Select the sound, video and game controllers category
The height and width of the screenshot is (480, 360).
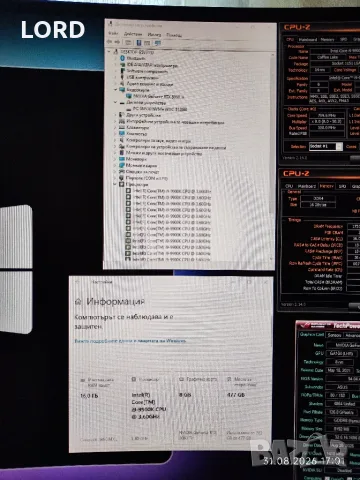pos(155,140)
